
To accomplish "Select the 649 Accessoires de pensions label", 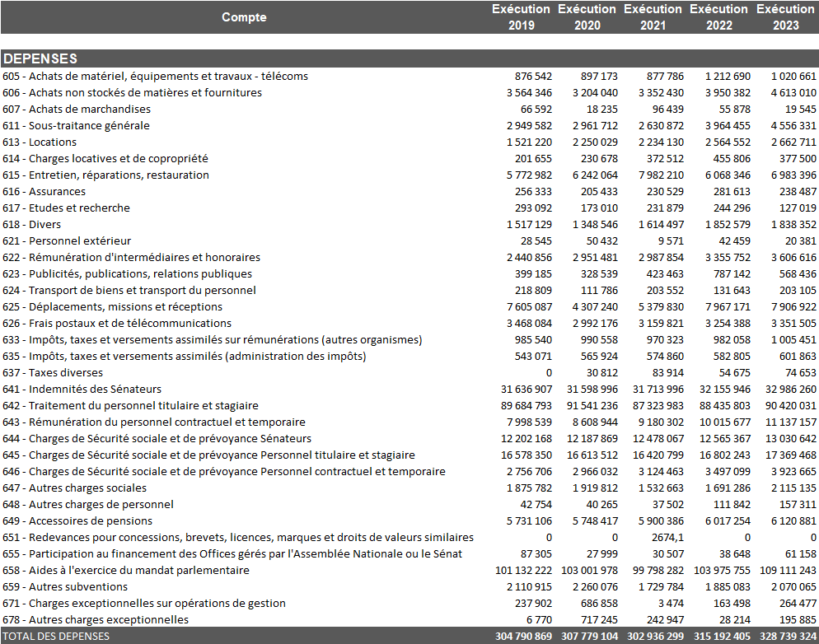I will click(x=77, y=520).
